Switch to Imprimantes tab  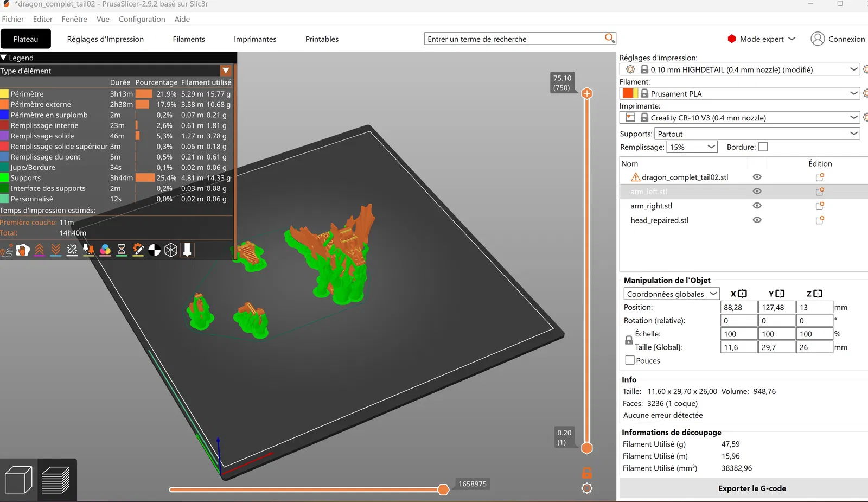(255, 39)
